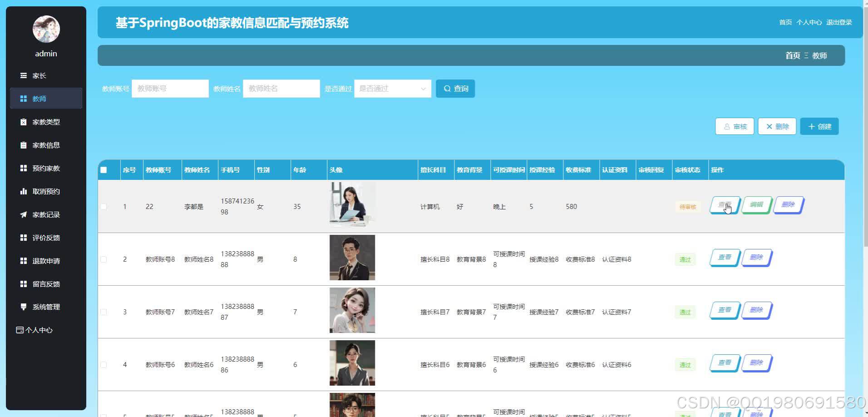
Task: Open 家教信息 in the sidebar
Action: tap(46, 145)
